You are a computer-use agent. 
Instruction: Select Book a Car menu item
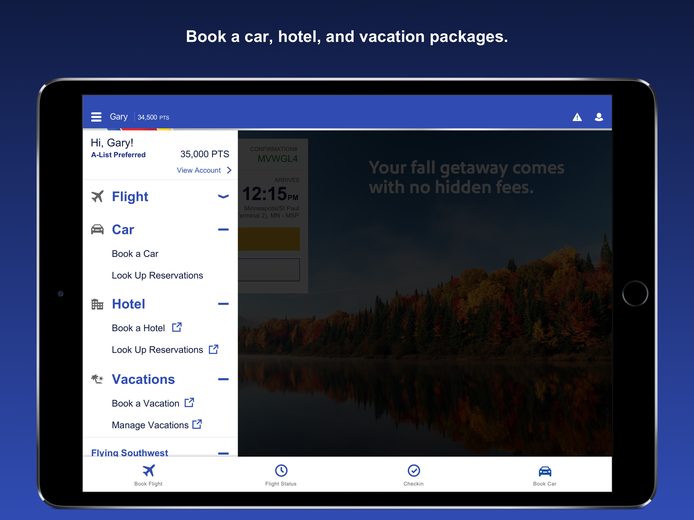click(135, 254)
